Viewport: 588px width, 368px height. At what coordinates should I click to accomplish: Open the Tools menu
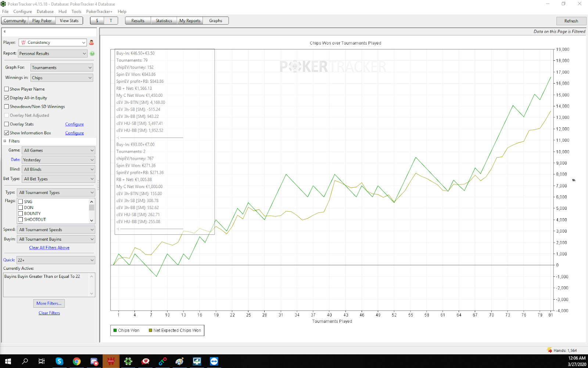pyautogui.click(x=76, y=11)
